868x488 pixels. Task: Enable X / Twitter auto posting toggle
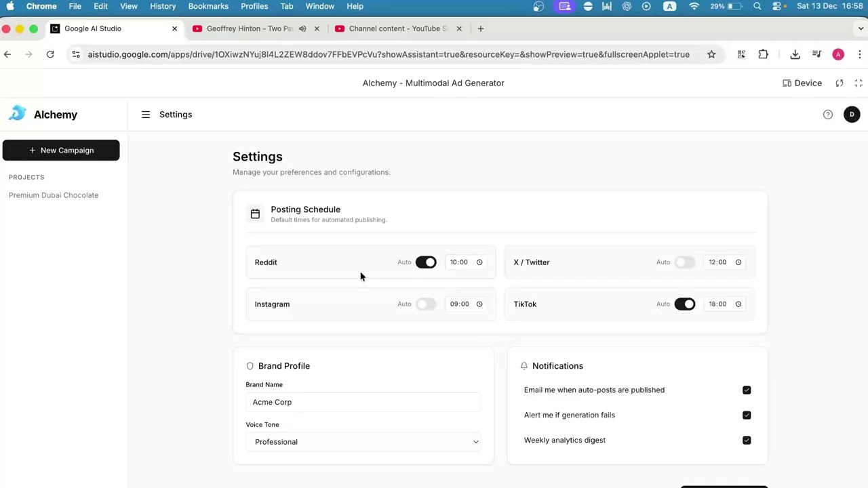[x=685, y=262]
